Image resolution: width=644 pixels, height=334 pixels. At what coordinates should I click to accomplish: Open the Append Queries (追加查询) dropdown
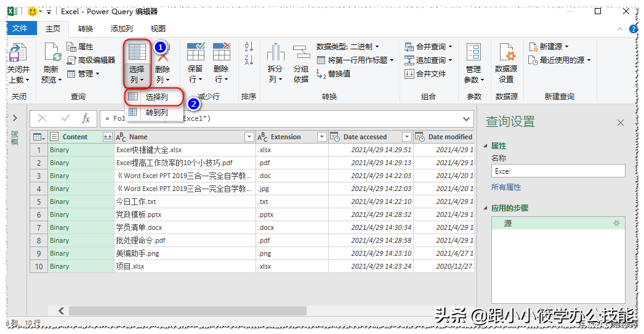point(429,60)
